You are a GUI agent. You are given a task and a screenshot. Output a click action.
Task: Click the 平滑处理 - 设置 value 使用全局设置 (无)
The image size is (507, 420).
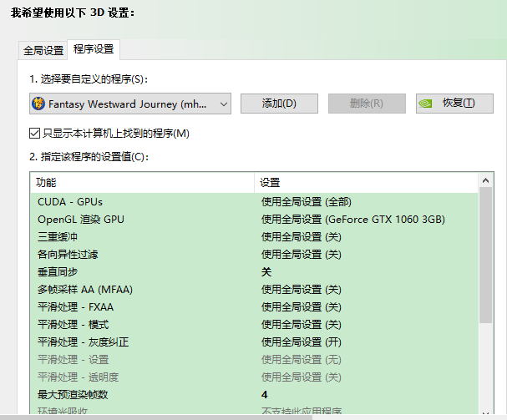coord(302,360)
